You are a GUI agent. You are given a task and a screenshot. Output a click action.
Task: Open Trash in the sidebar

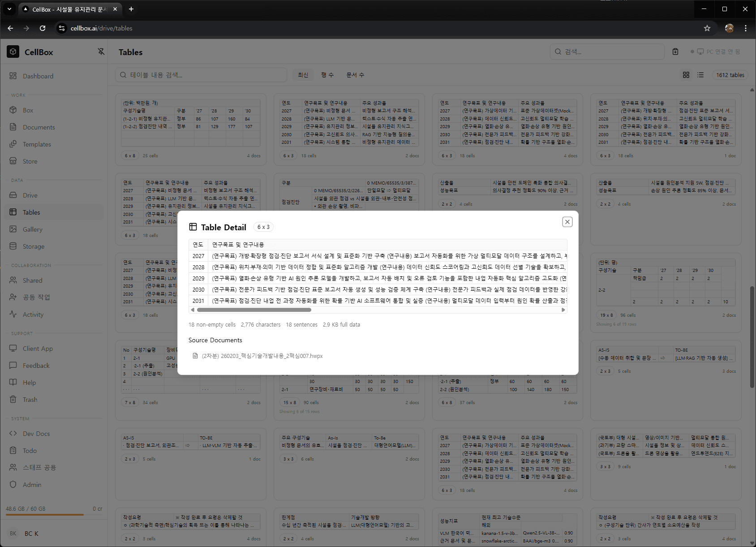30,400
